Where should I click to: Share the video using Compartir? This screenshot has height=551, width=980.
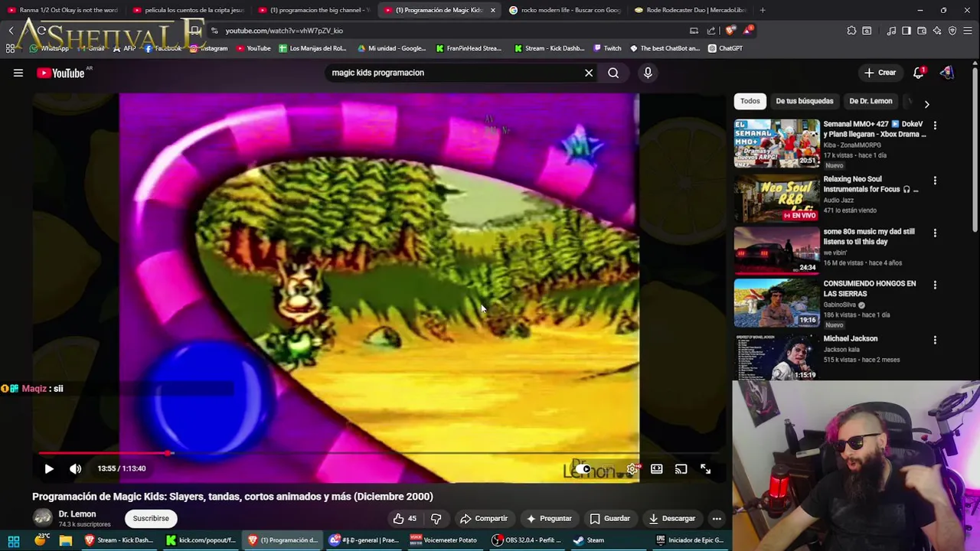tap(483, 518)
